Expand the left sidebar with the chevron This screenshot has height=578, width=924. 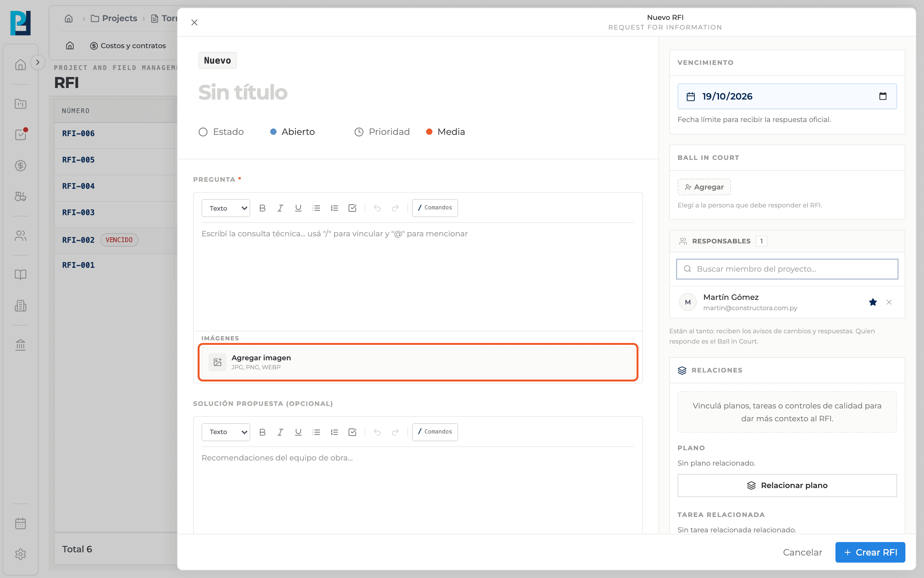[x=38, y=62]
